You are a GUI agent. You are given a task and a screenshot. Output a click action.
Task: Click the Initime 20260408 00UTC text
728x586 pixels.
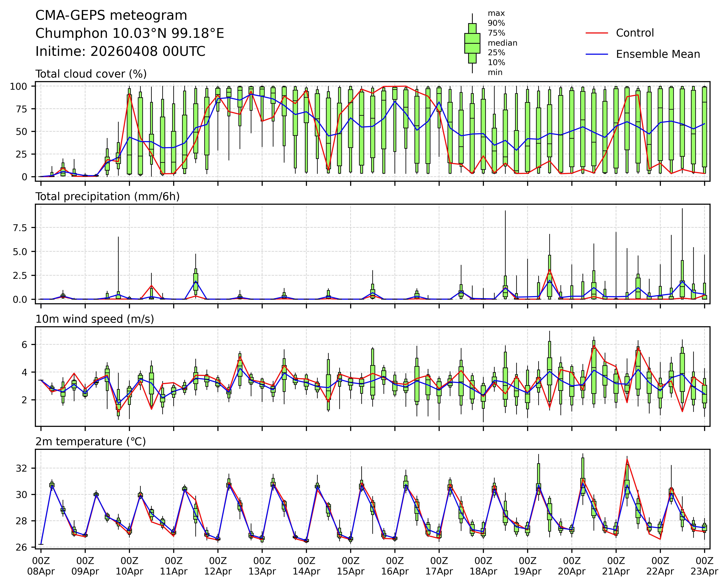(120, 51)
